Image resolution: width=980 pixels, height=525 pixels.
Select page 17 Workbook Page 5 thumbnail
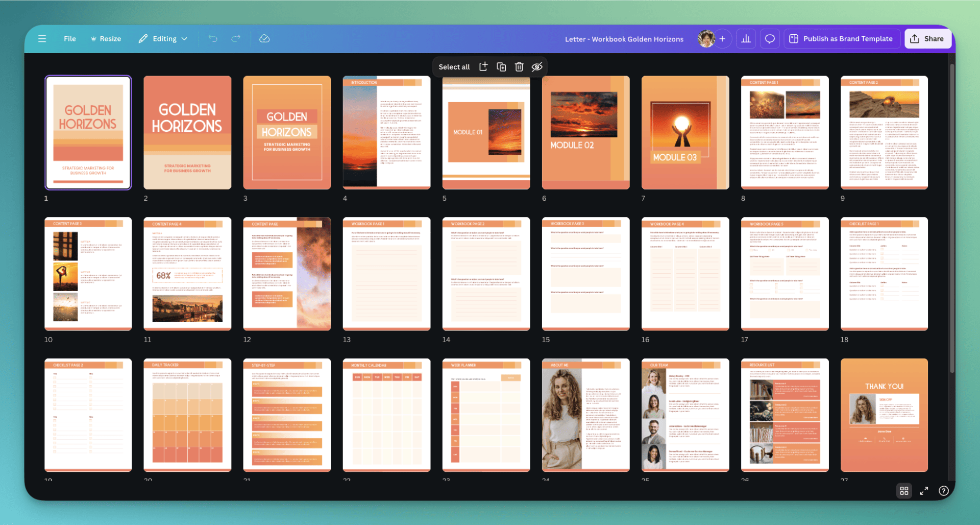pyautogui.click(x=785, y=274)
